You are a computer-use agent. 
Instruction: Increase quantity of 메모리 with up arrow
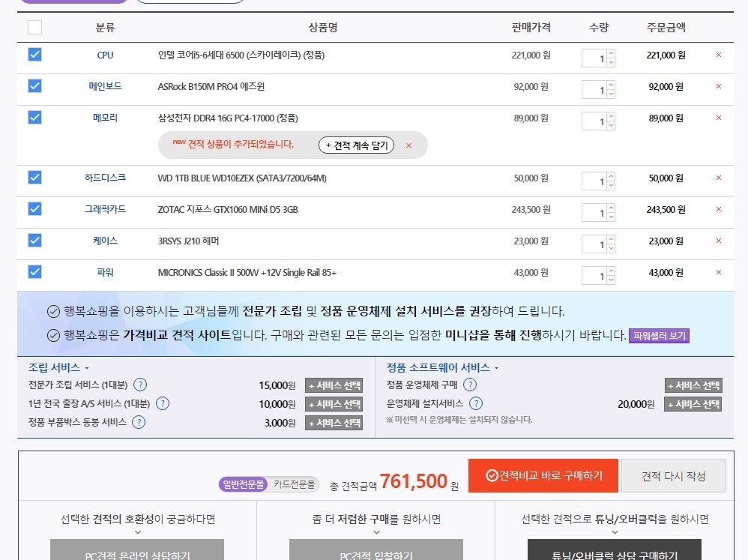click(x=611, y=116)
